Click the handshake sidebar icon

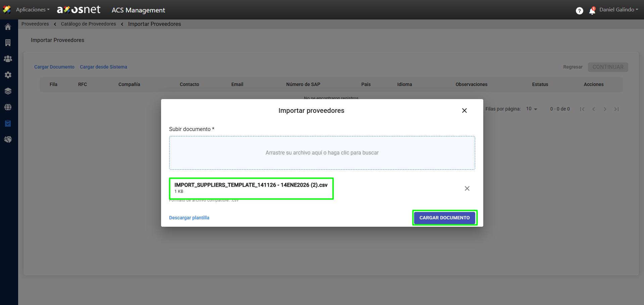[8, 139]
